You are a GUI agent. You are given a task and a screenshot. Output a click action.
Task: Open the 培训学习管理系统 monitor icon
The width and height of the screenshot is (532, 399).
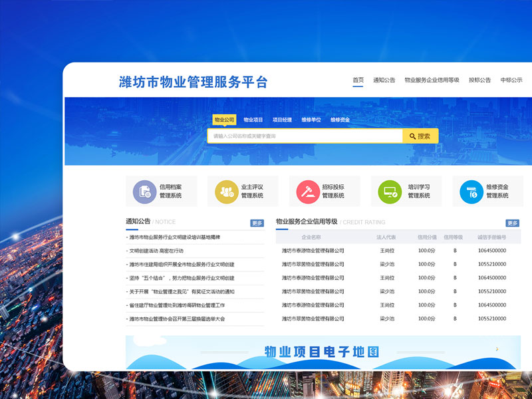tap(390, 192)
